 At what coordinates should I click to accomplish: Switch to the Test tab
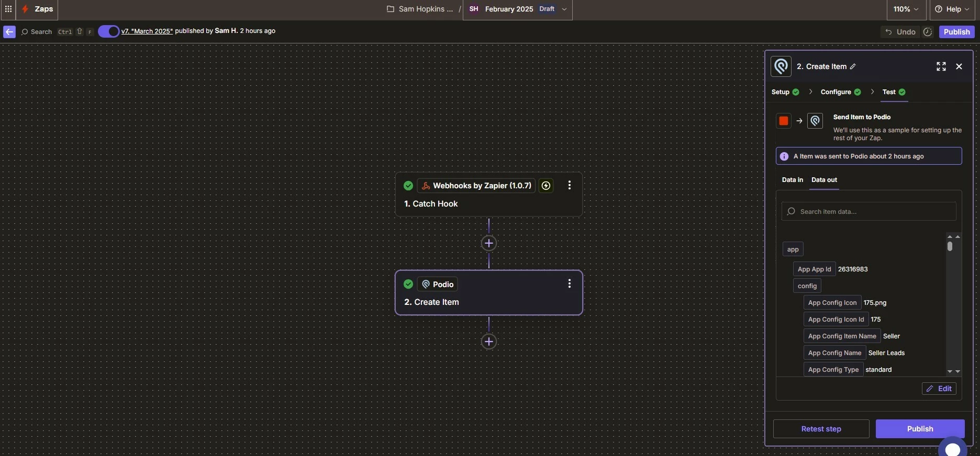(x=894, y=92)
